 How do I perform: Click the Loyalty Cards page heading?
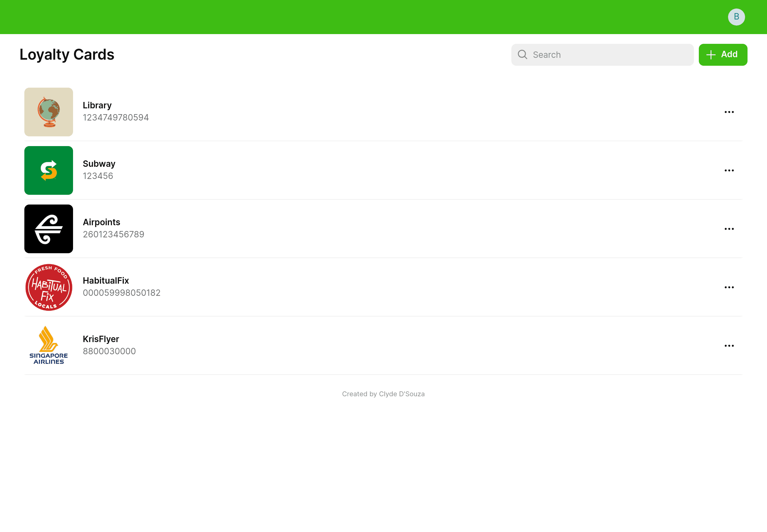66,54
